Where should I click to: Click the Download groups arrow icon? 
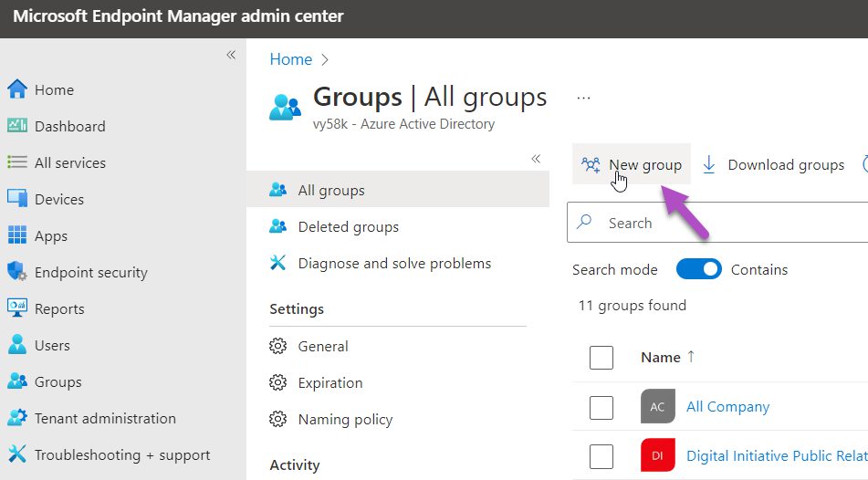(x=708, y=165)
